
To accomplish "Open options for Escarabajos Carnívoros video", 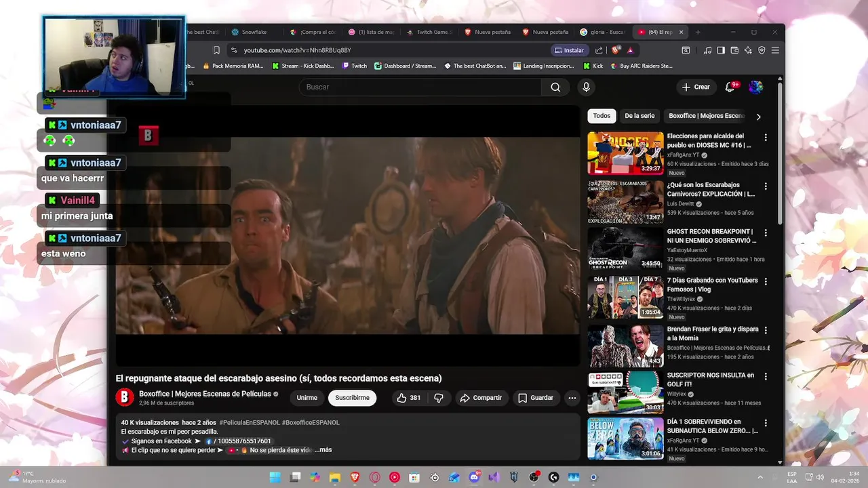I will 766,186.
